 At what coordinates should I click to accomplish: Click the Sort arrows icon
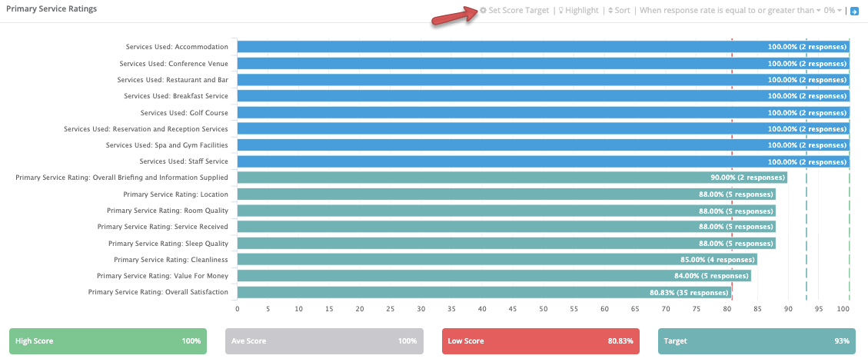tap(610, 11)
